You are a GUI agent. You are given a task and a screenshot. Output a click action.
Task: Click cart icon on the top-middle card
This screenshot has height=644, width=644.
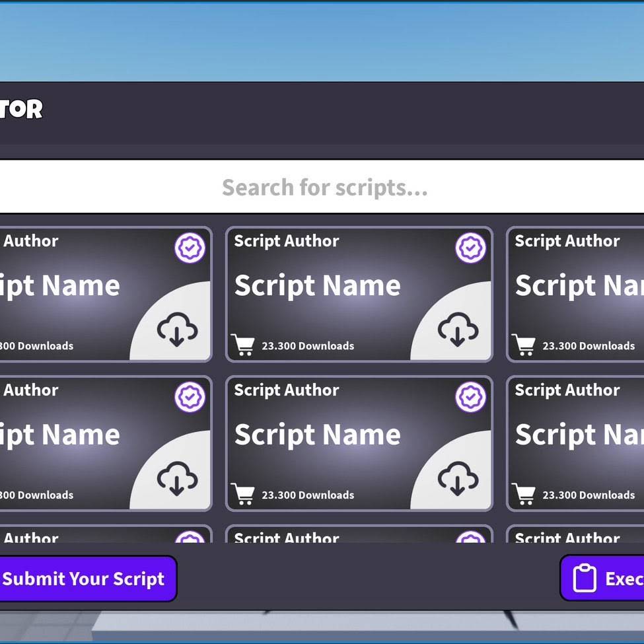coord(242,345)
